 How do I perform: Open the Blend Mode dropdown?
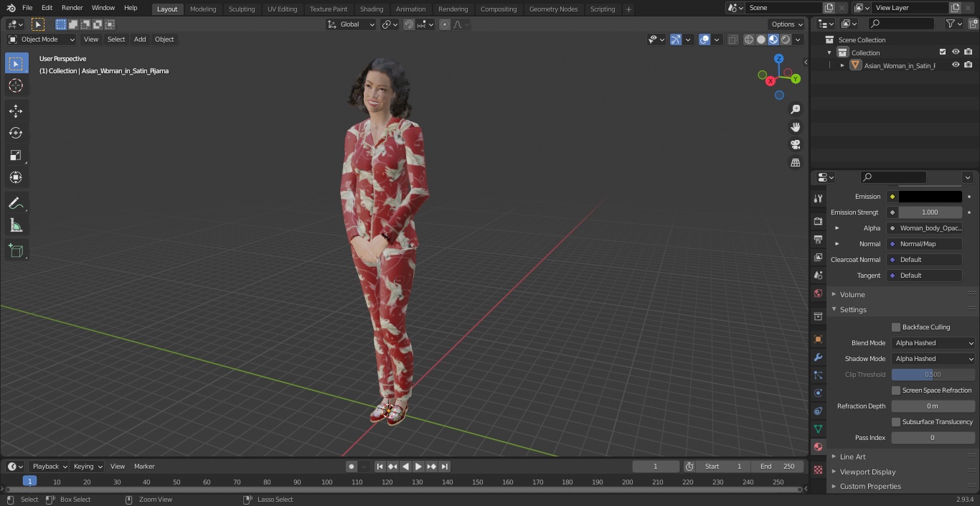pyautogui.click(x=933, y=343)
